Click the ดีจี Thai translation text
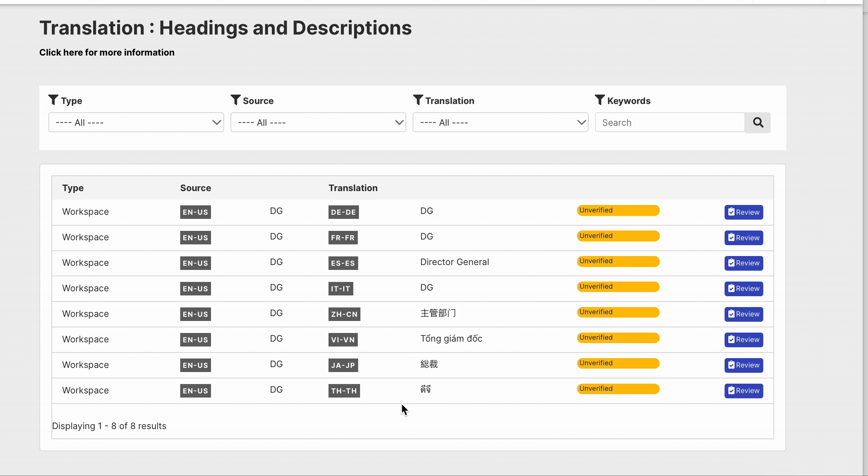The image size is (868, 476). tap(425, 389)
